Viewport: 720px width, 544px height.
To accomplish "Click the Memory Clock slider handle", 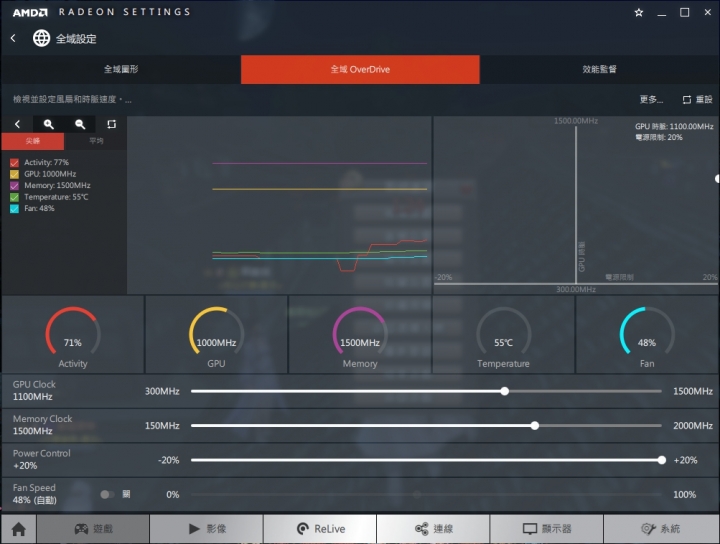I will click(x=535, y=426).
